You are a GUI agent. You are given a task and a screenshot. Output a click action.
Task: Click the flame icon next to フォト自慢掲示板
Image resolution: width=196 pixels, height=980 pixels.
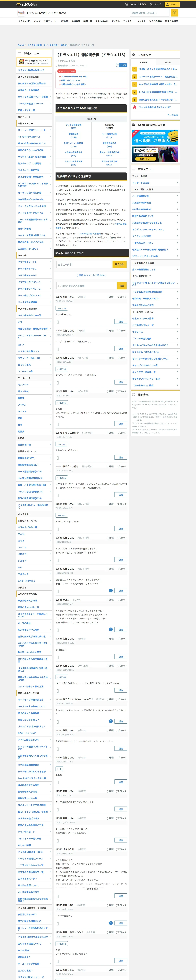pyautogui.click(x=135, y=107)
